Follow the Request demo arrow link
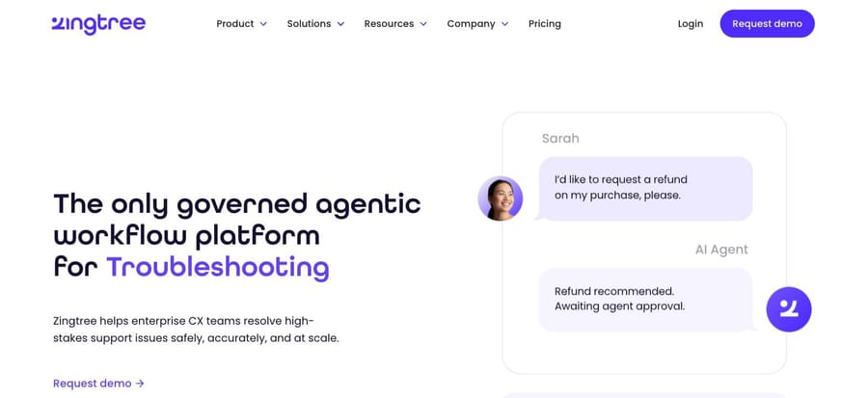Screen dimensions: 868x398 (x=98, y=384)
